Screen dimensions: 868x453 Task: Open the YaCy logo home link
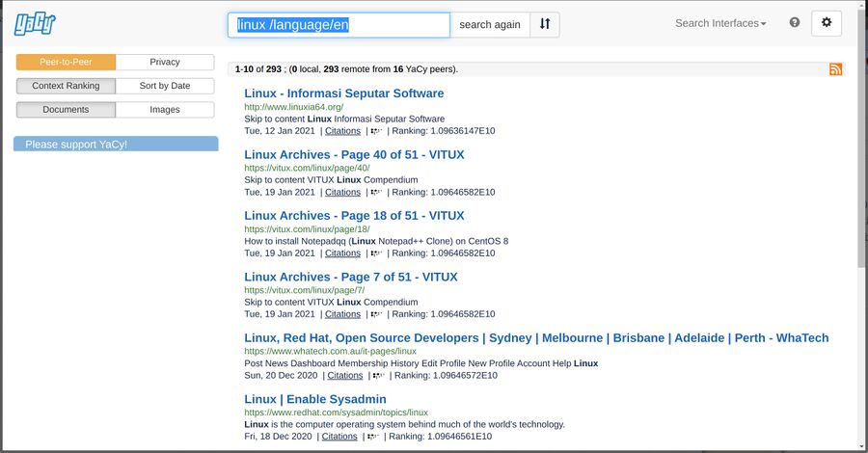click(35, 24)
